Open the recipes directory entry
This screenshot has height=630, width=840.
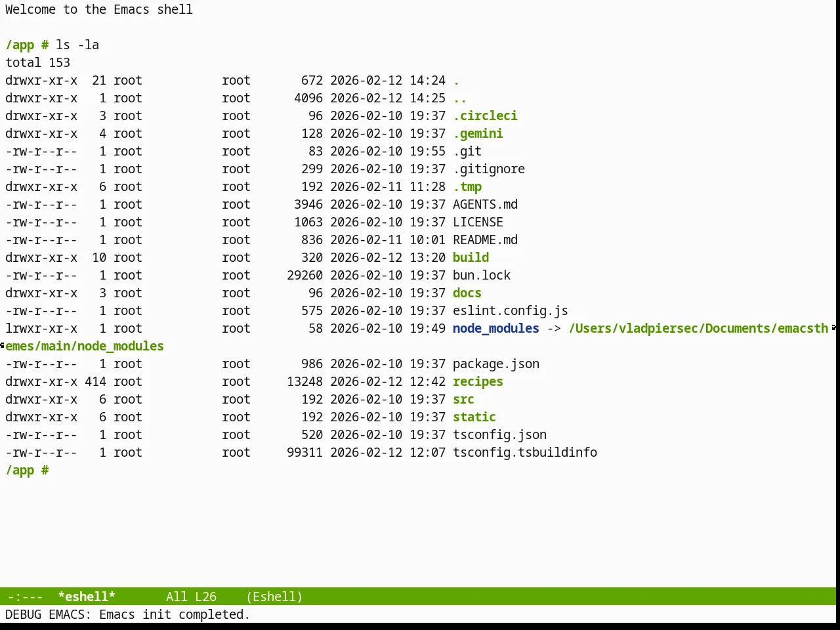click(478, 382)
